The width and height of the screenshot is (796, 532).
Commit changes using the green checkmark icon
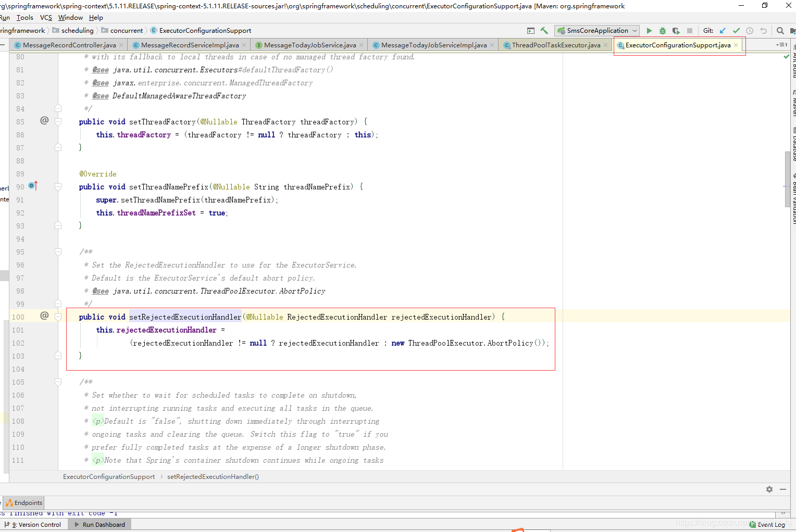736,30
